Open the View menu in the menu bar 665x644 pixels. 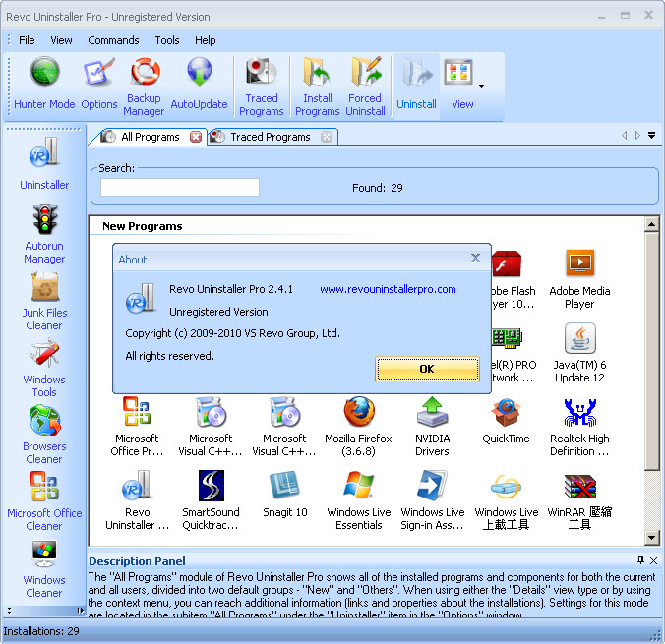coord(61,40)
